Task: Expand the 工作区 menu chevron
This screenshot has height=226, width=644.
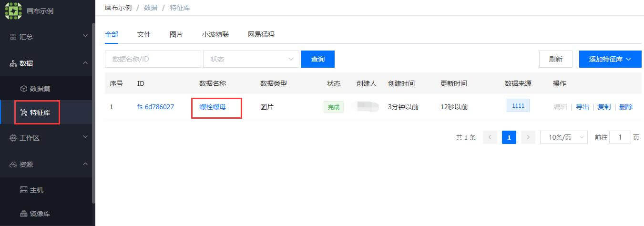Action: [x=85, y=137]
